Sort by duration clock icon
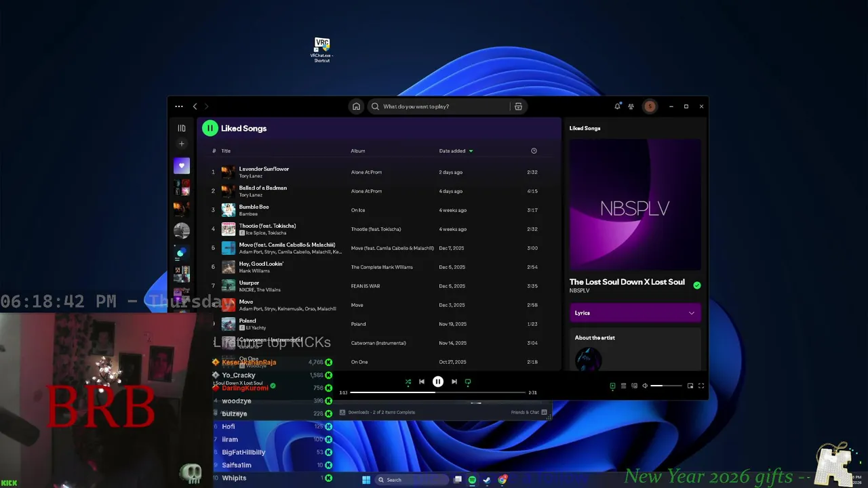The image size is (868, 488). [534, 151]
